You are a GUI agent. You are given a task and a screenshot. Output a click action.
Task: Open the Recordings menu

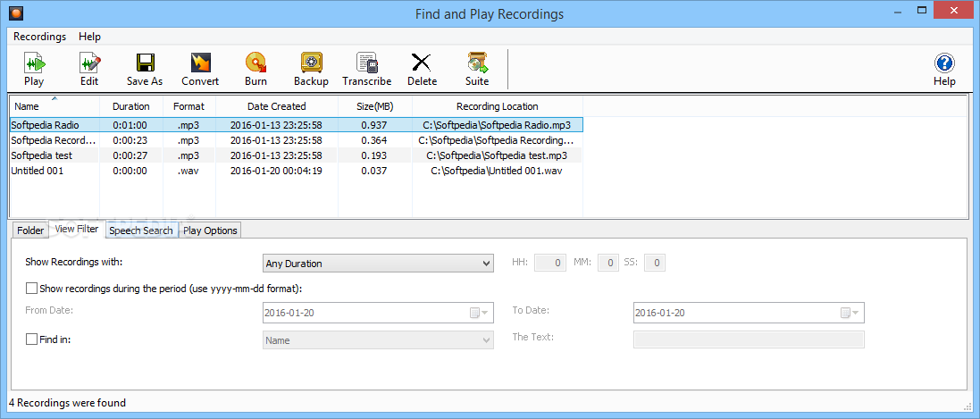coord(39,37)
